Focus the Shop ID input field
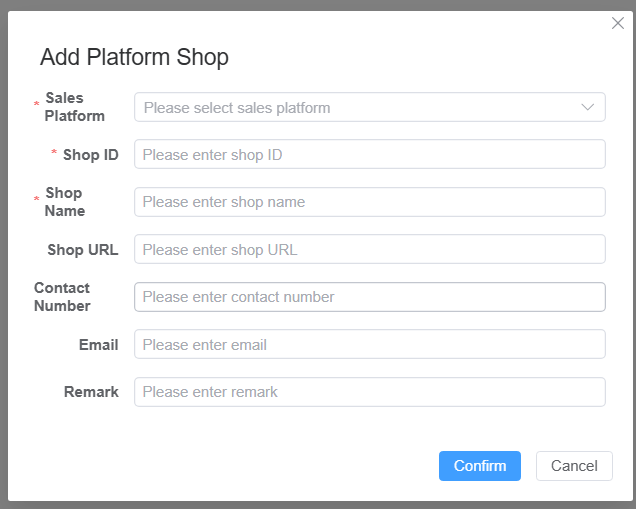The width and height of the screenshot is (636, 509). coord(369,155)
